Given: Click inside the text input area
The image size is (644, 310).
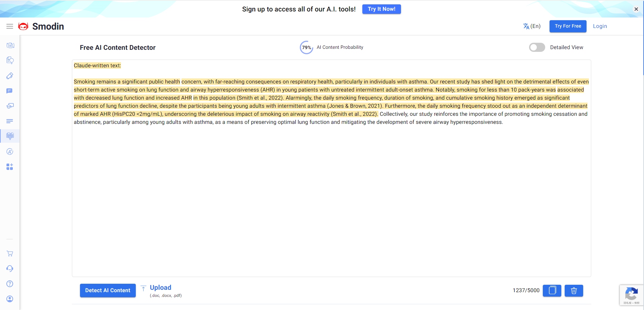Looking at the screenshot, I should click(x=331, y=168).
